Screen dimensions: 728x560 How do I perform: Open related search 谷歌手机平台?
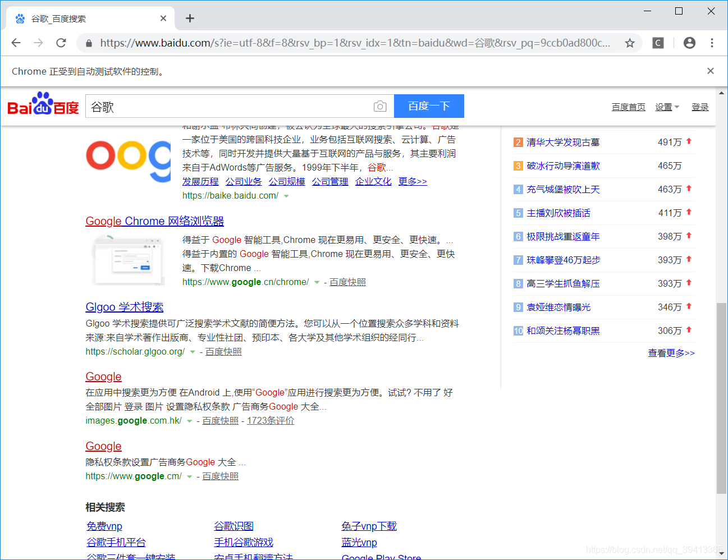click(116, 542)
